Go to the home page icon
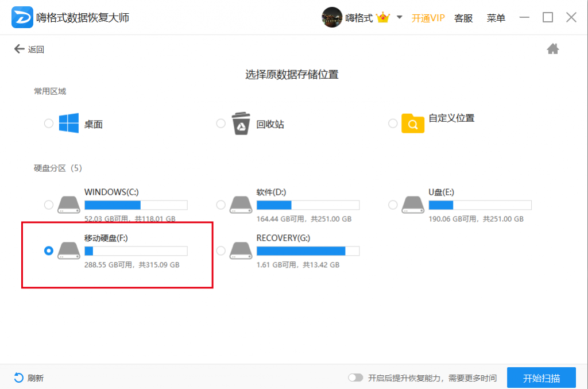 (x=552, y=49)
